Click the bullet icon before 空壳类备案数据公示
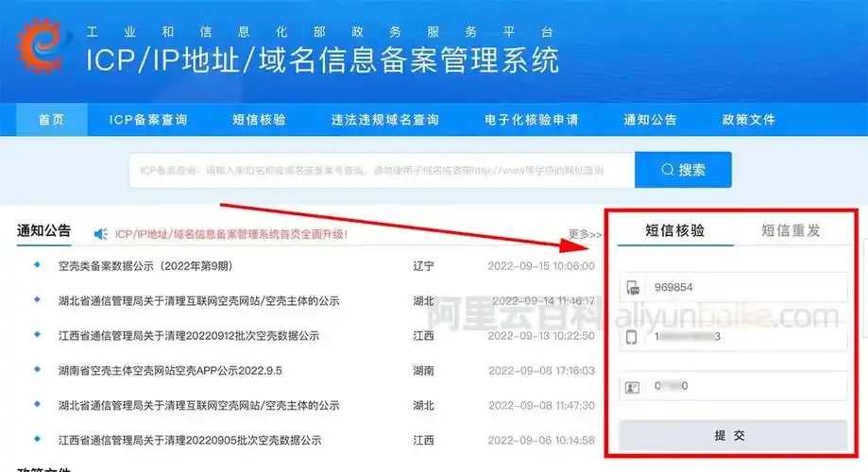Image resolution: width=868 pixels, height=472 pixels. coord(37,265)
